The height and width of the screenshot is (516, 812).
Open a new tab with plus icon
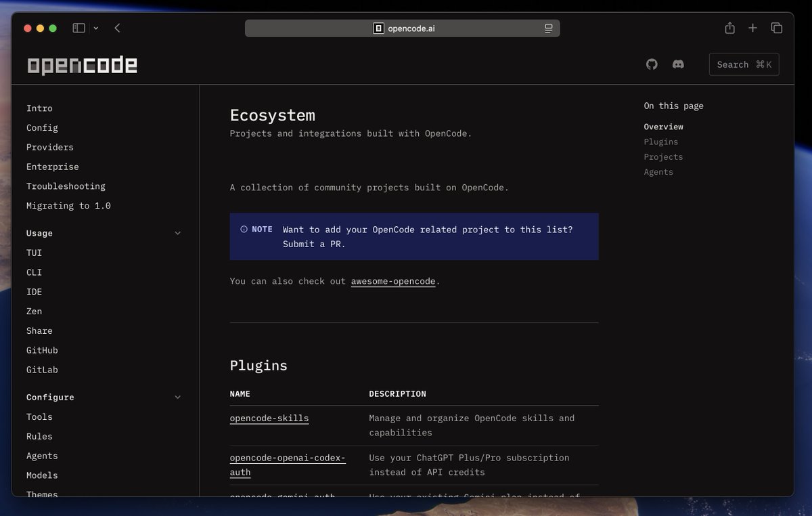(x=752, y=28)
